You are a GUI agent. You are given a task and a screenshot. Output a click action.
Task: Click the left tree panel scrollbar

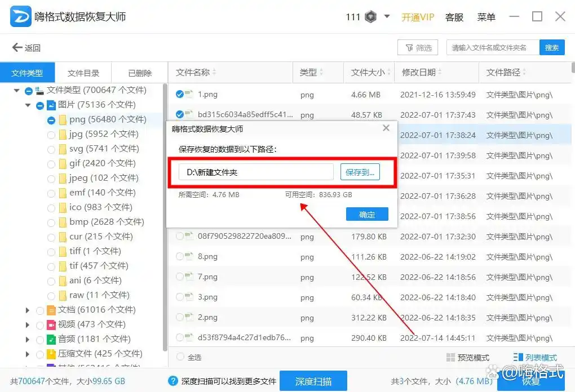point(165,218)
